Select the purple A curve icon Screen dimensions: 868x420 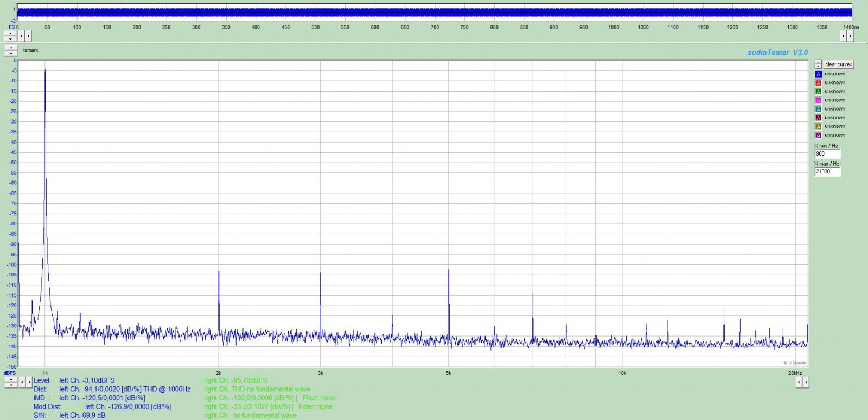pyautogui.click(x=818, y=135)
